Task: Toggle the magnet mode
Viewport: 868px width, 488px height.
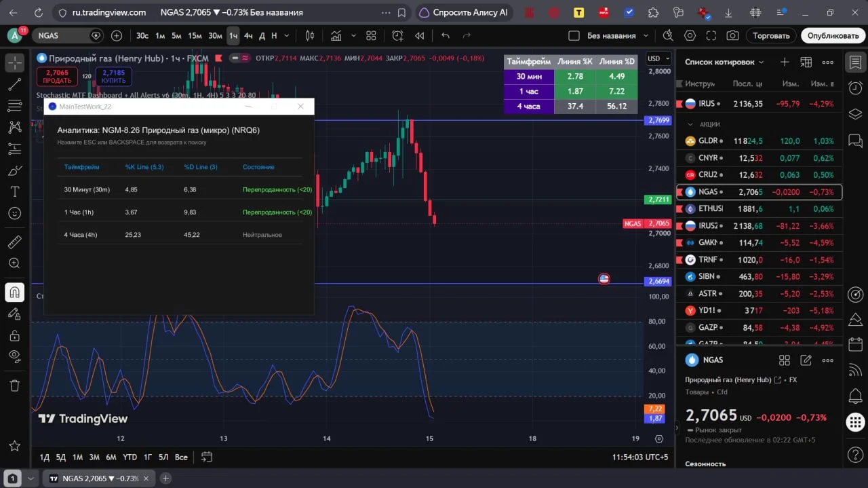Action: pos(14,293)
